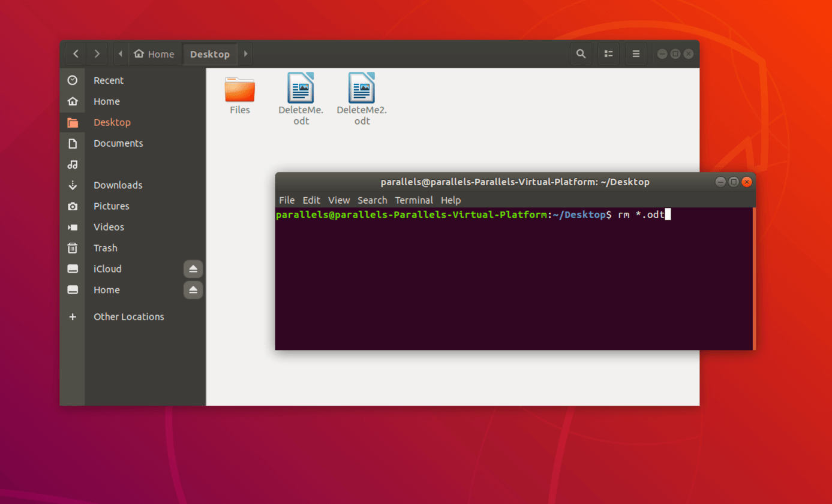Open the Files hamburger menu

click(x=636, y=53)
